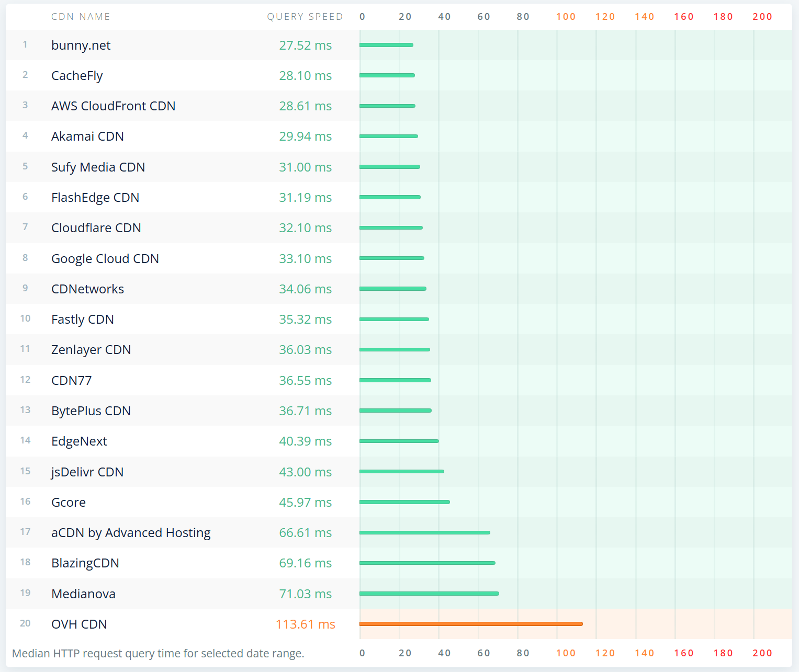
Task: Click the 31.00 ms speed value
Action: point(306,167)
